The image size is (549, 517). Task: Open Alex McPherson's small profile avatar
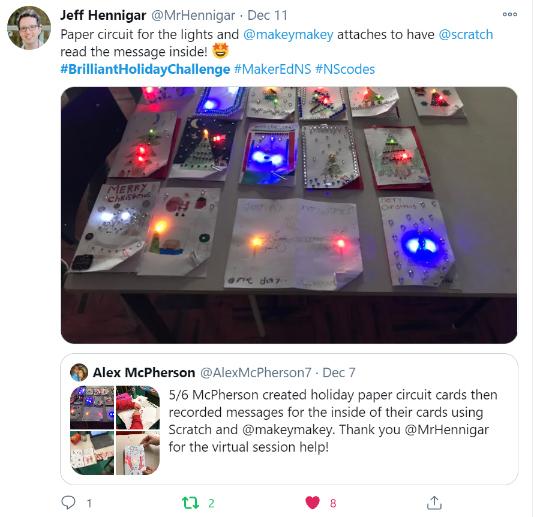[x=79, y=372]
